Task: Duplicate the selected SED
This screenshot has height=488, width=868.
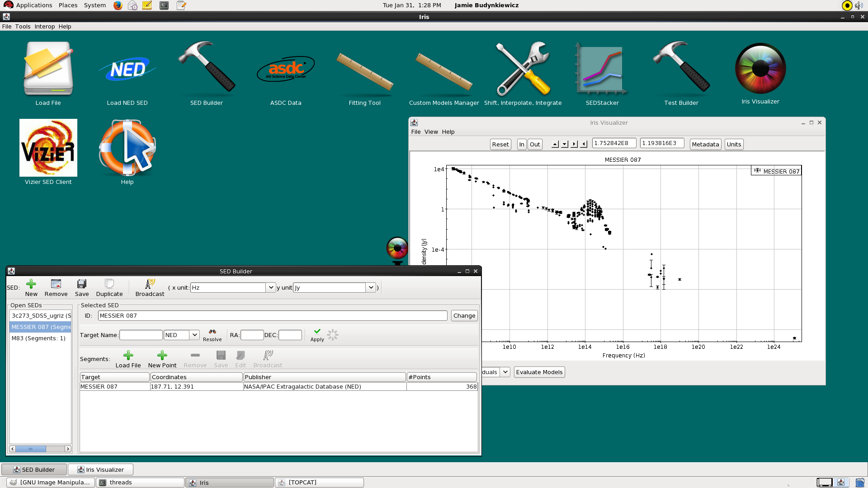Action: pos(109,288)
